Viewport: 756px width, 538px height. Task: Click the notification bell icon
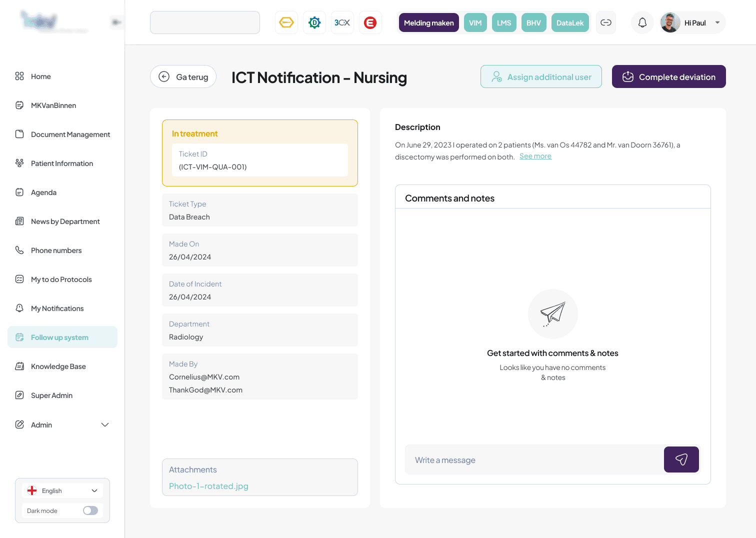pyautogui.click(x=642, y=22)
